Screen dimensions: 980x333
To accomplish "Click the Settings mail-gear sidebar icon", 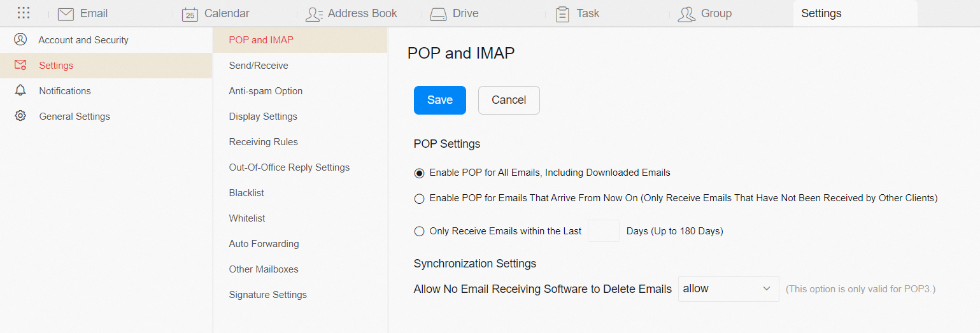I will coord(20,65).
